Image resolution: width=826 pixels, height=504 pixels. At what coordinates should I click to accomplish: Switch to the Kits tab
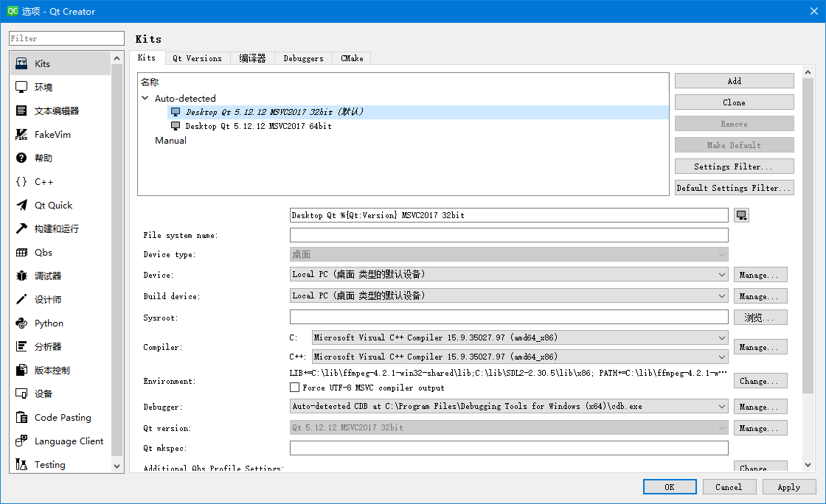pos(147,58)
